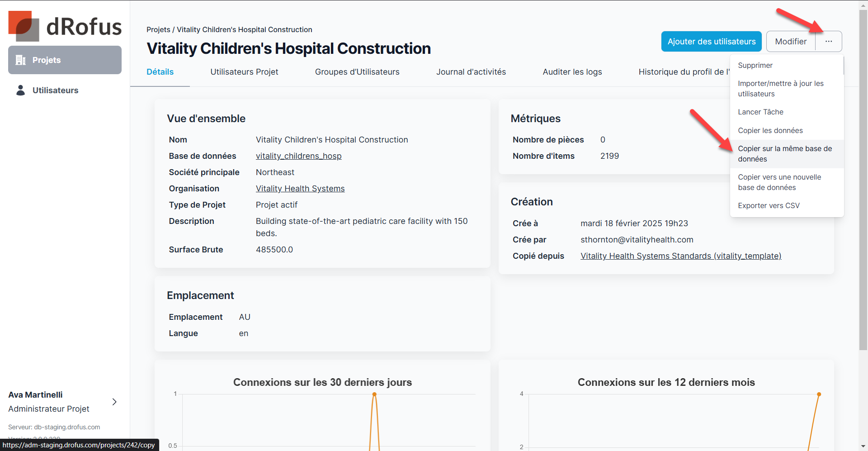The height and width of the screenshot is (451, 868).
Task: Click the page vertical scrollbar
Action: tap(863, 181)
